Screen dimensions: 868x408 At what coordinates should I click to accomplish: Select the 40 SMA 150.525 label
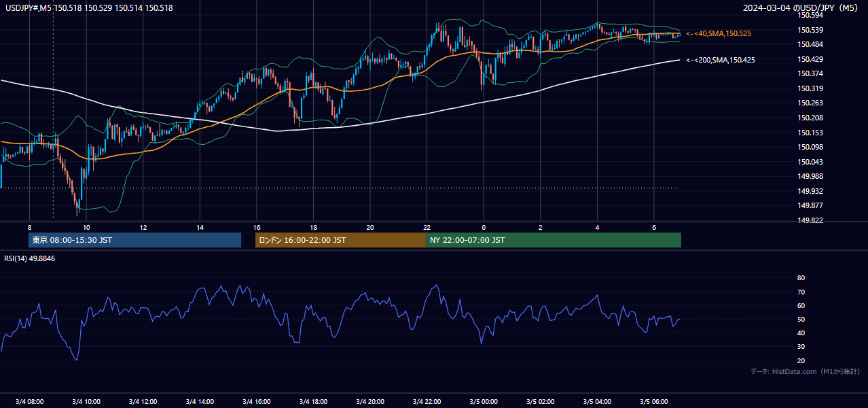click(x=719, y=33)
